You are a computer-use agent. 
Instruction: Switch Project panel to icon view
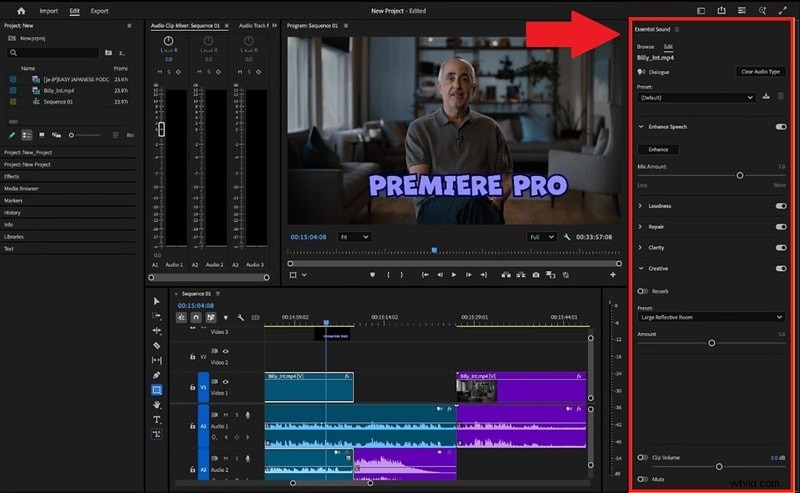(x=42, y=135)
